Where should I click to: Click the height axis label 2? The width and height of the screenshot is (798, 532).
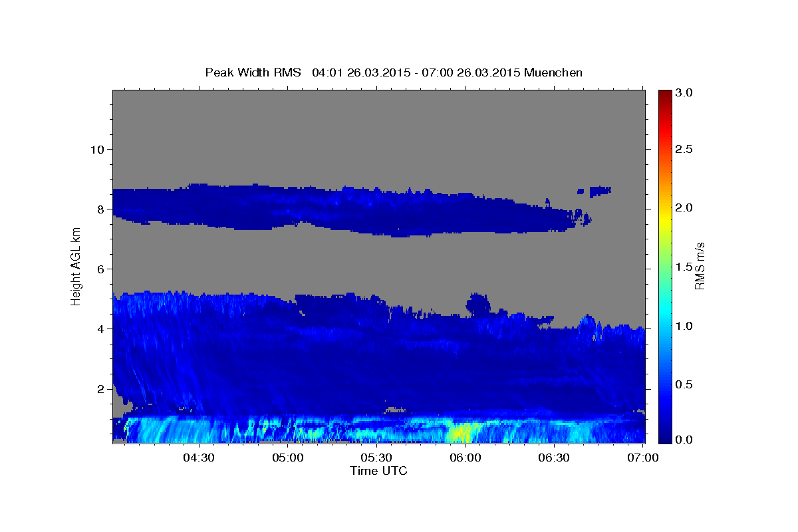99,388
